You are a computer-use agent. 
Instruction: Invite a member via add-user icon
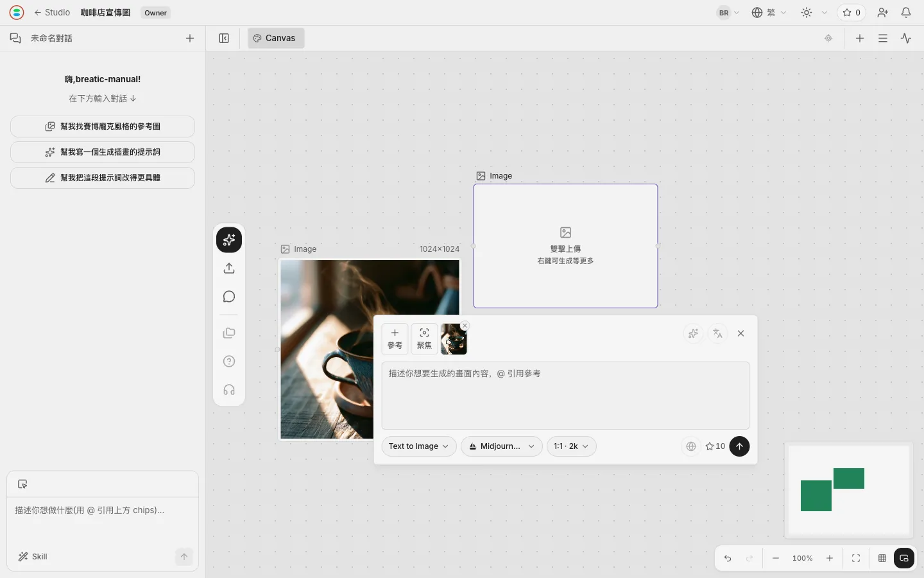tap(883, 12)
